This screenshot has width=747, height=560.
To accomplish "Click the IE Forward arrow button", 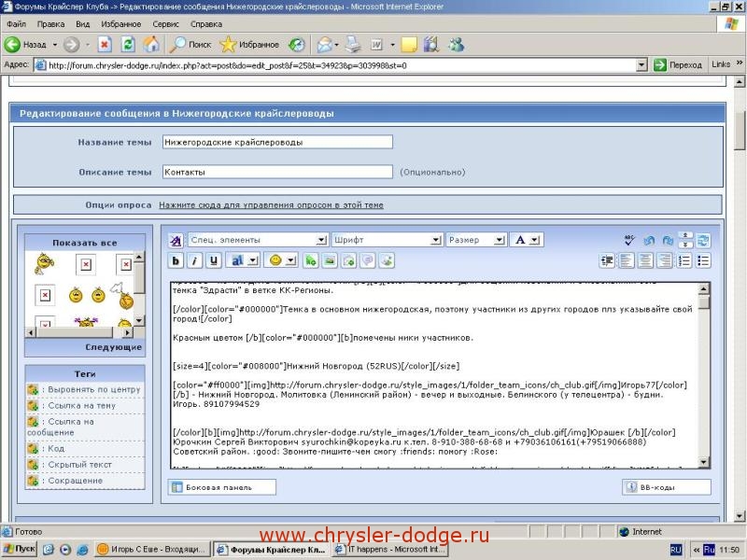I will (72, 45).
